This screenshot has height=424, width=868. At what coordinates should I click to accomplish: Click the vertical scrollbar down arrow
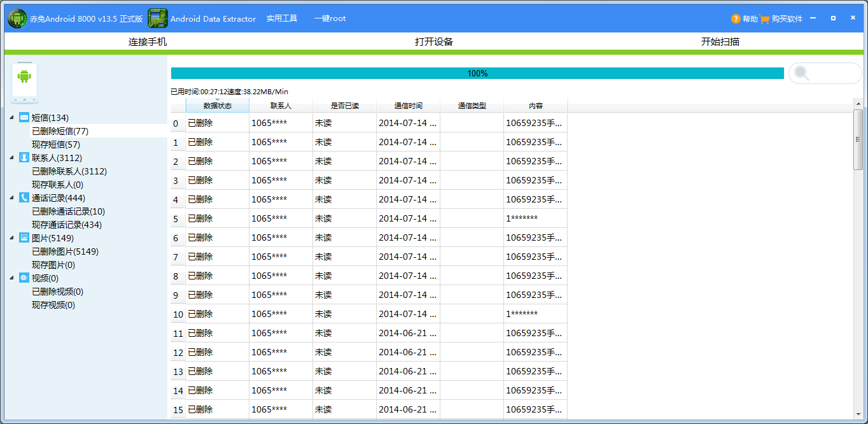pyautogui.click(x=858, y=414)
